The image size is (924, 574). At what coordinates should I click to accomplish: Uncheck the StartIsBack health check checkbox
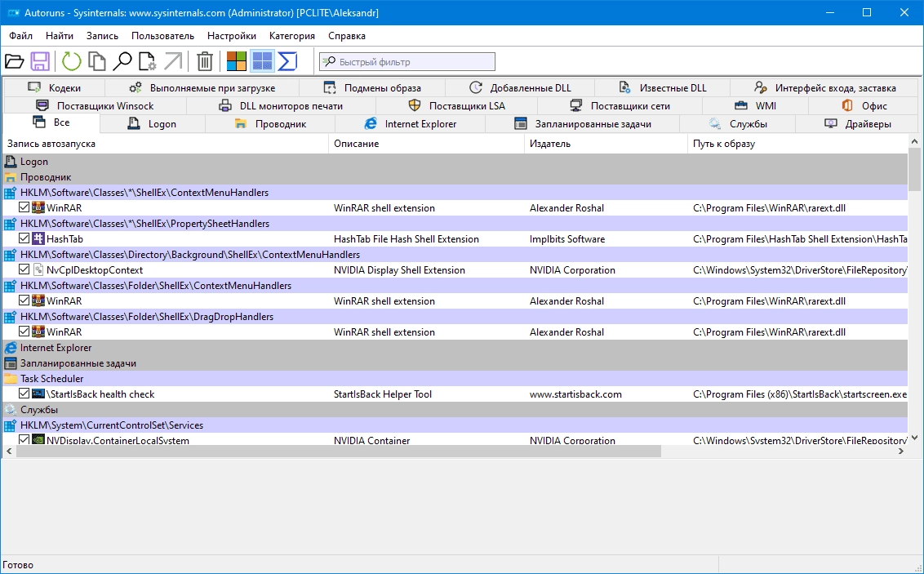point(24,393)
